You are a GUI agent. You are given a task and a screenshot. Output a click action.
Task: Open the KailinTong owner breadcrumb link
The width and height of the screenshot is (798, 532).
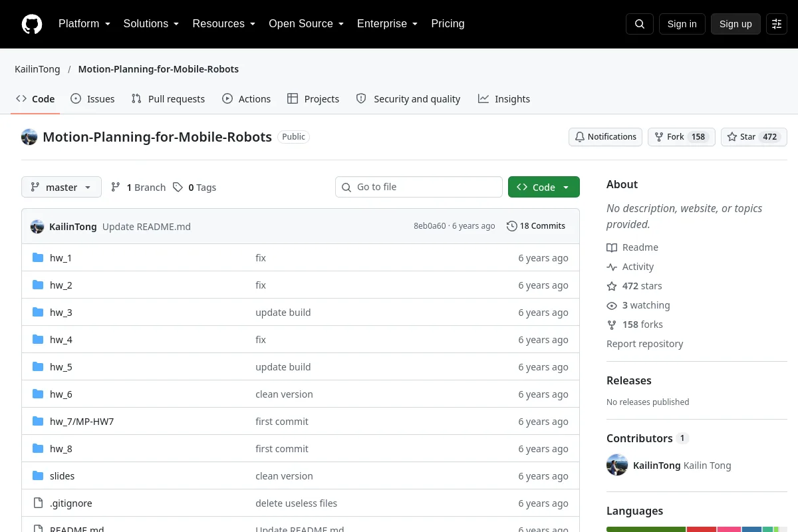coord(37,69)
